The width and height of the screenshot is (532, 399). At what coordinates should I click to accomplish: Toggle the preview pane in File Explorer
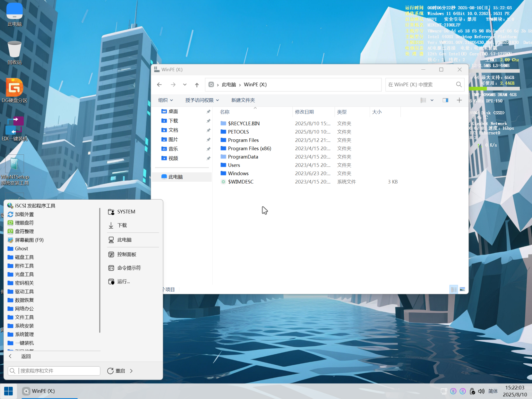tap(445, 100)
